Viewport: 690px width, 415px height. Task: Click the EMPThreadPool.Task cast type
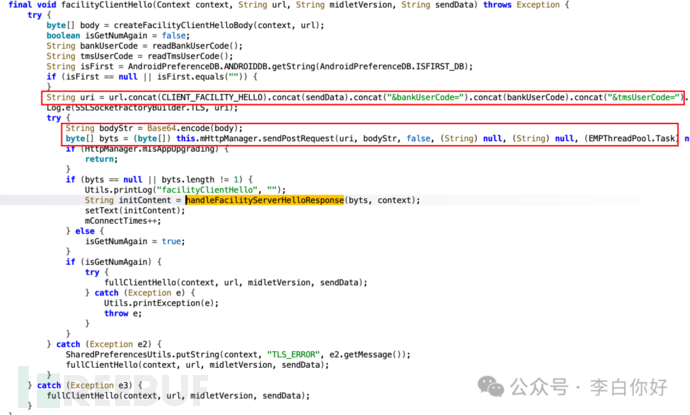(x=632, y=139)
